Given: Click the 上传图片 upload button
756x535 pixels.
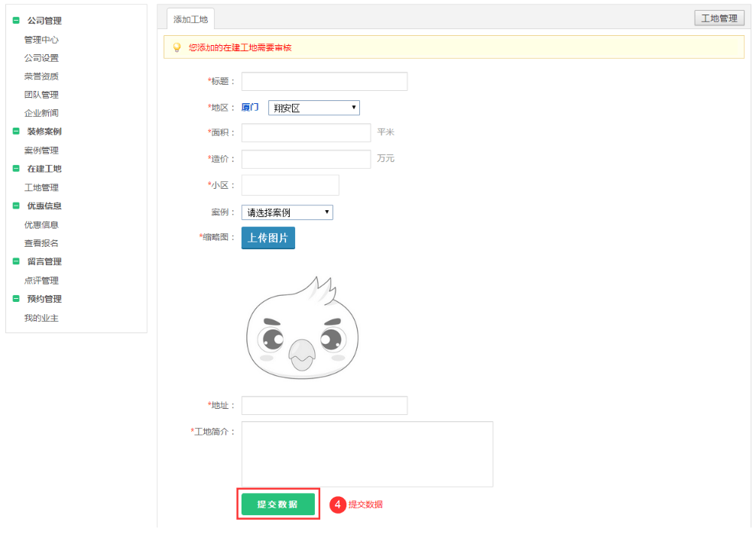Looking at the screenshot, I should 268,238.
